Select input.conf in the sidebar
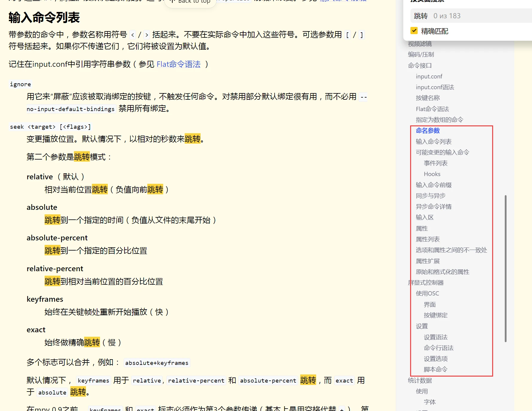532x411 pixels. [429, 76]
